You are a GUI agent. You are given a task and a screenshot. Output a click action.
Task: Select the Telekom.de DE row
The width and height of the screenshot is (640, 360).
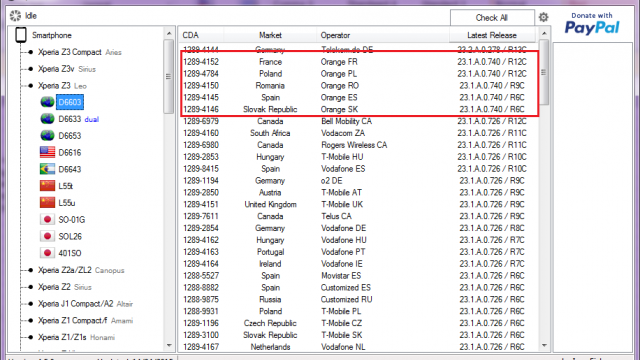click(358, 50)
